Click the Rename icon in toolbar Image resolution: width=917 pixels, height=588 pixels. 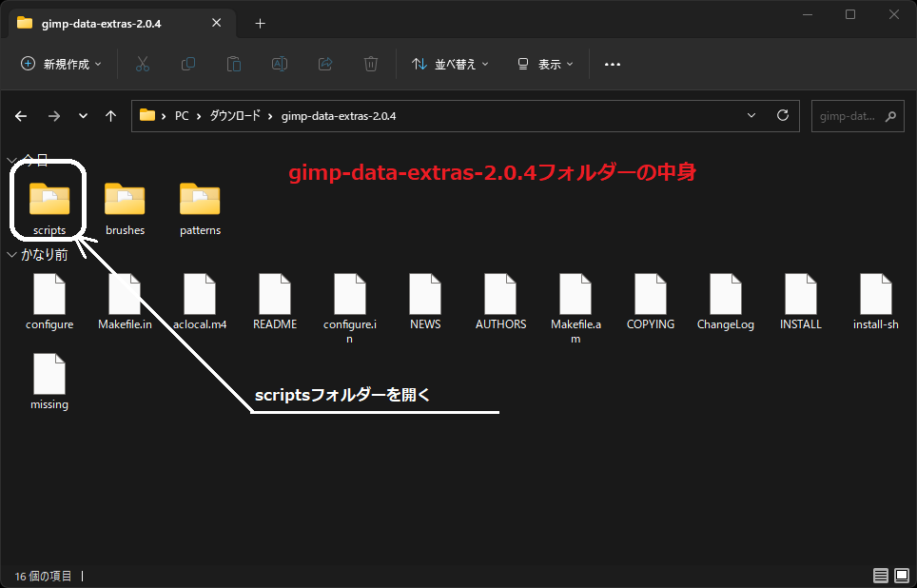[279, 64]
